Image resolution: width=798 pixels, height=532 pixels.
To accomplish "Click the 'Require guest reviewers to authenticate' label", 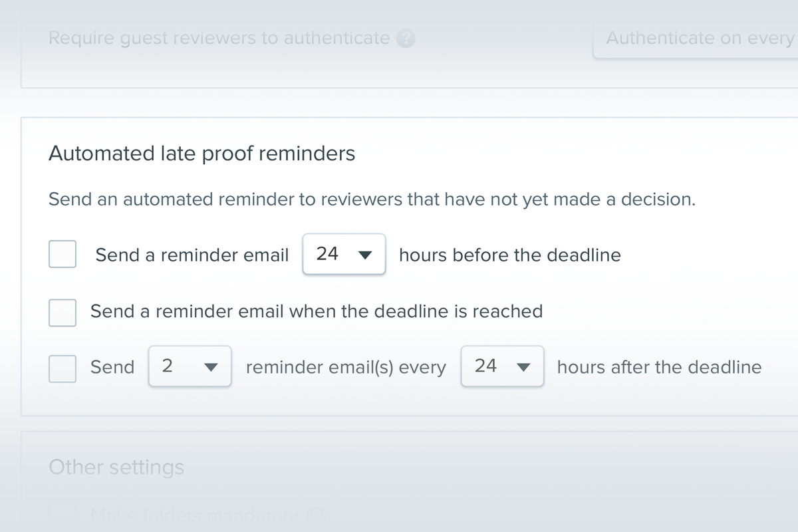I will 219,39.
